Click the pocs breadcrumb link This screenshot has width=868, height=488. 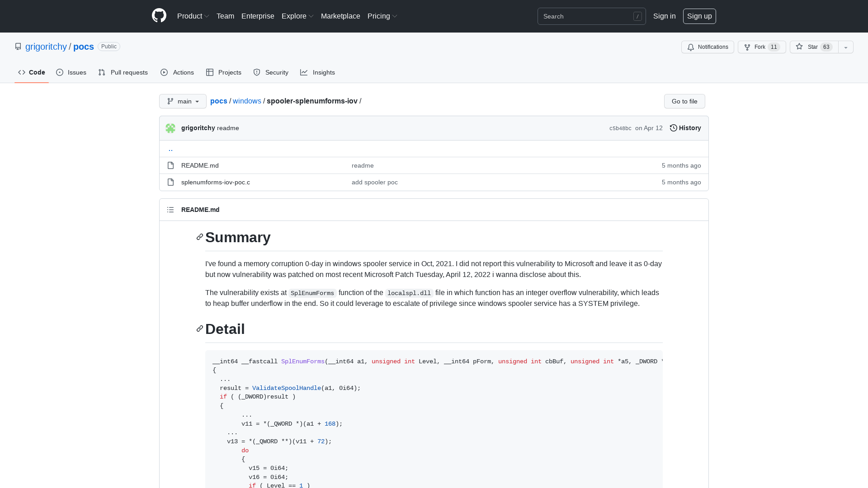click(219, 101)
